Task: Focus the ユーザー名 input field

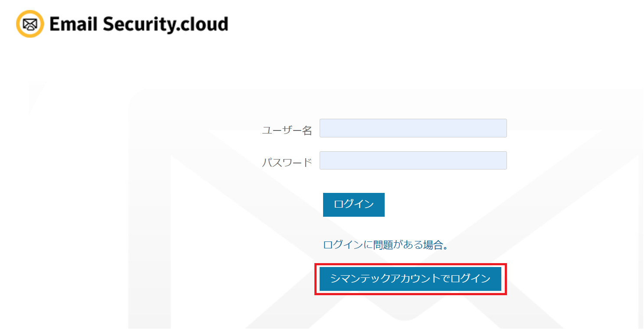Action: click(413, 128)
